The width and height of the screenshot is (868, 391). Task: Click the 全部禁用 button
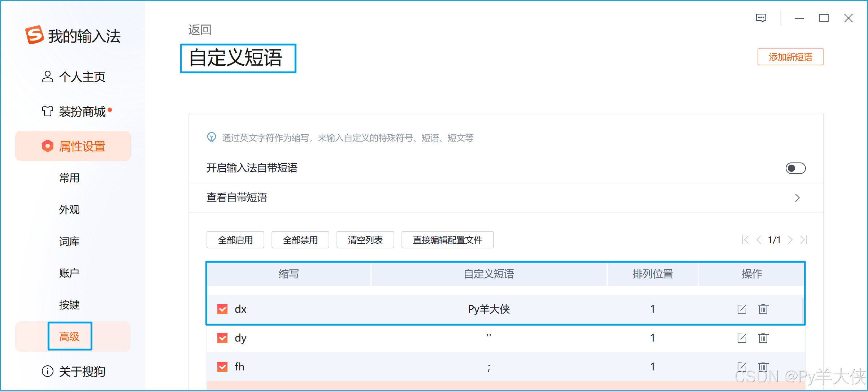tap(300, 240)
